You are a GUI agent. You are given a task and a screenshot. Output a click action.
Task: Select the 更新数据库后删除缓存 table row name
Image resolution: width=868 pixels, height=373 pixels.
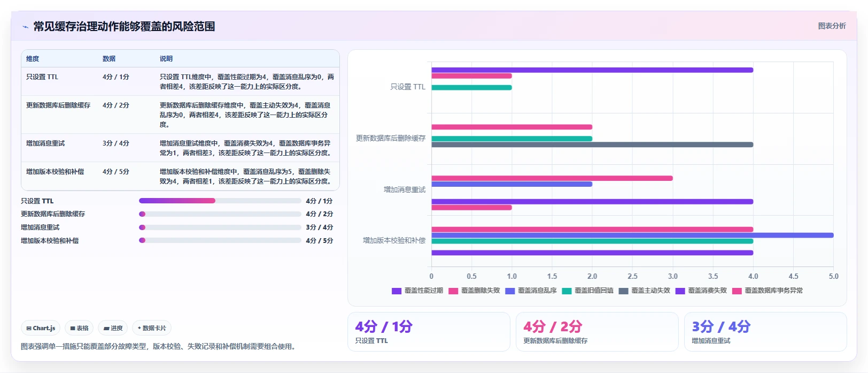58,105
